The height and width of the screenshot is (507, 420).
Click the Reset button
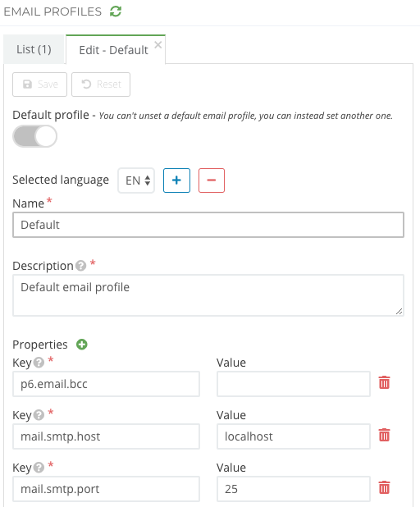pos(101,84)
